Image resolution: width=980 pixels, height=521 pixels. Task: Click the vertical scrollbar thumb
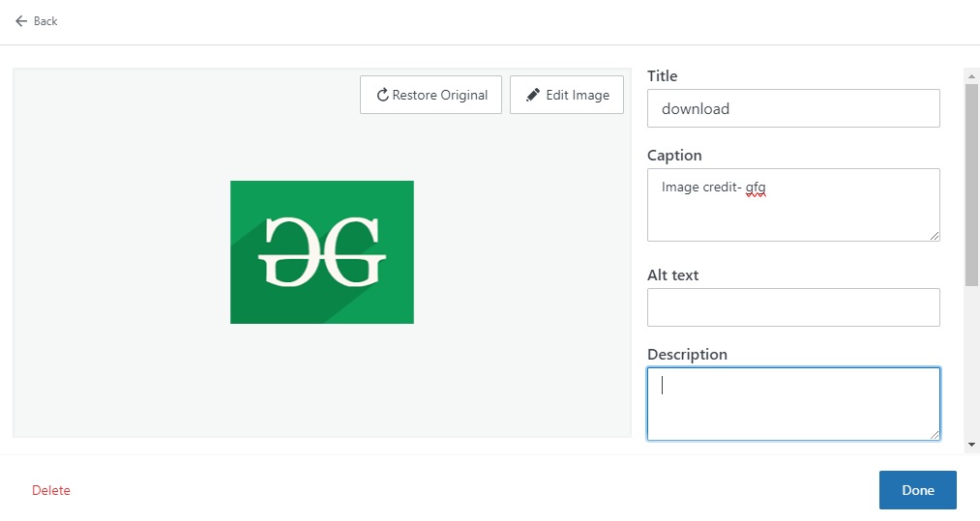click(971, 184)
